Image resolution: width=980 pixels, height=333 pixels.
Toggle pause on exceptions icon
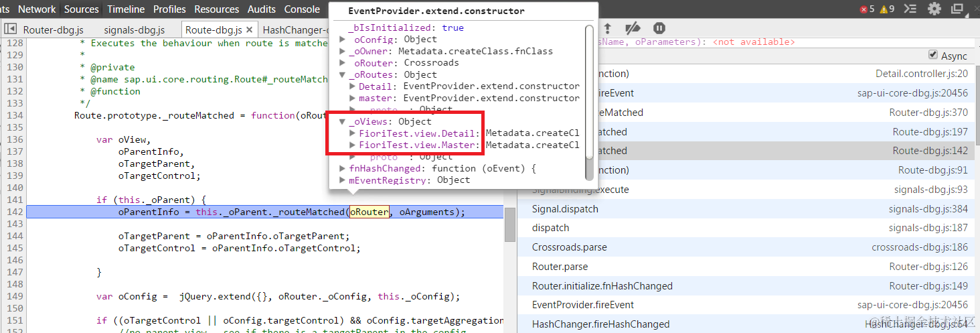click(x=659, y=28)
